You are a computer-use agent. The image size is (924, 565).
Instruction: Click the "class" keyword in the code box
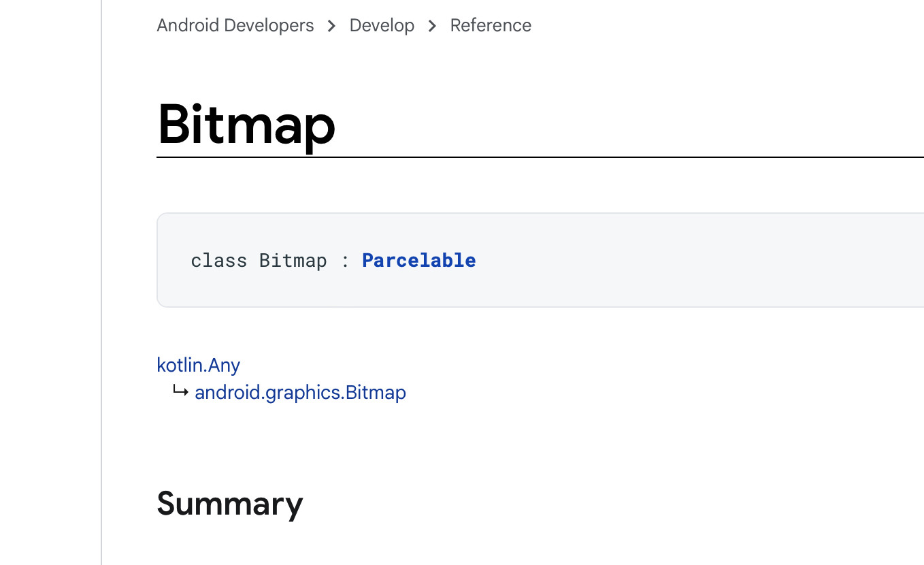tap(218, 260)
